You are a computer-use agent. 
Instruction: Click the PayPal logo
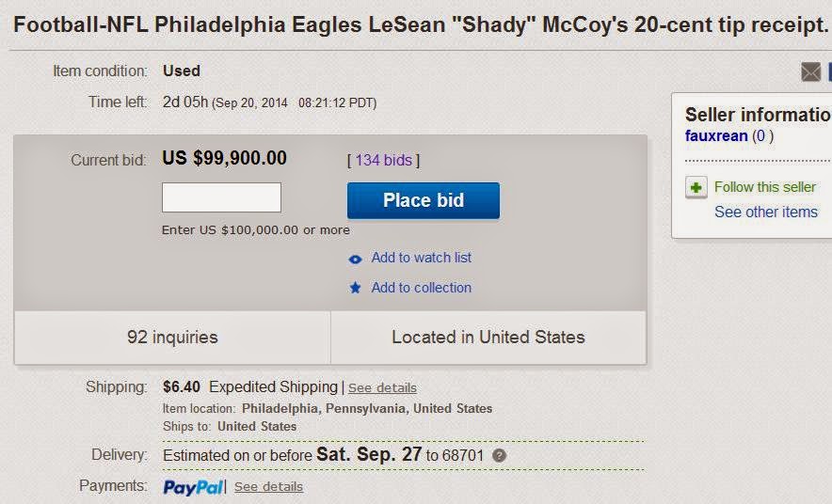pyautogui.click(x=193, y=487)
